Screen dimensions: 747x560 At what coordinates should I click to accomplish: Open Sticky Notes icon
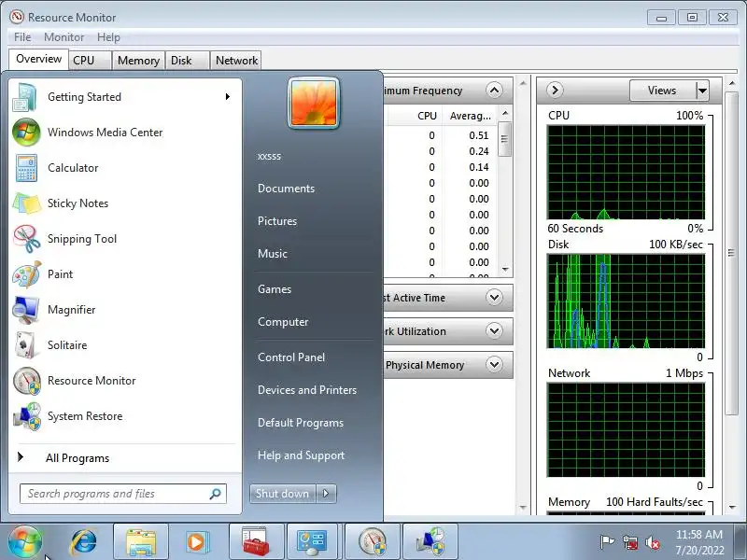[27, 203]
